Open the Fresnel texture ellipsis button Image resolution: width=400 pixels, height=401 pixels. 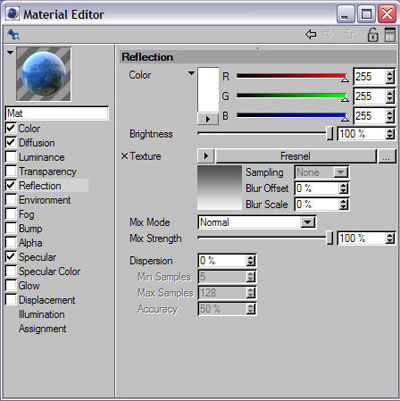pyautogui.click(x=386, y=156)
